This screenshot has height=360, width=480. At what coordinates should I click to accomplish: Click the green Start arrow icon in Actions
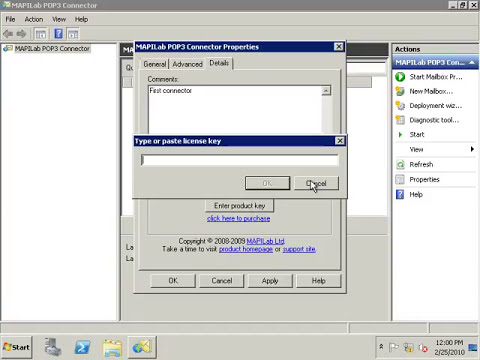click(400, 135)
